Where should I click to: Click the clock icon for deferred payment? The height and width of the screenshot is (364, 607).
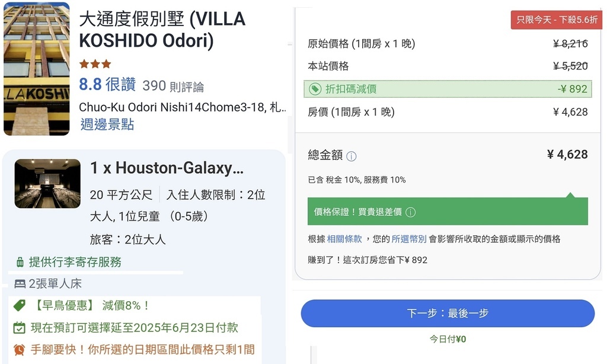pyautogui.click(x=19, y=327)
